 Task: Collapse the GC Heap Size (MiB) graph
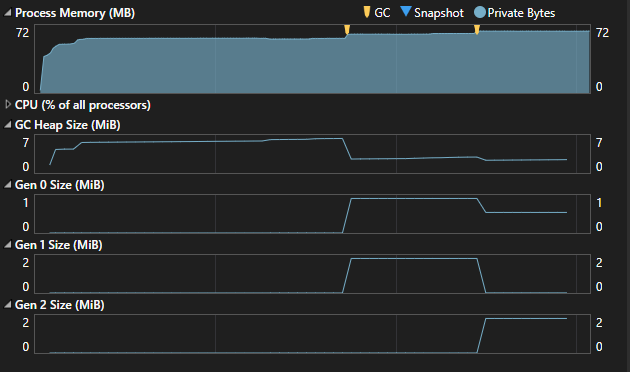click(x=8, y=125)
